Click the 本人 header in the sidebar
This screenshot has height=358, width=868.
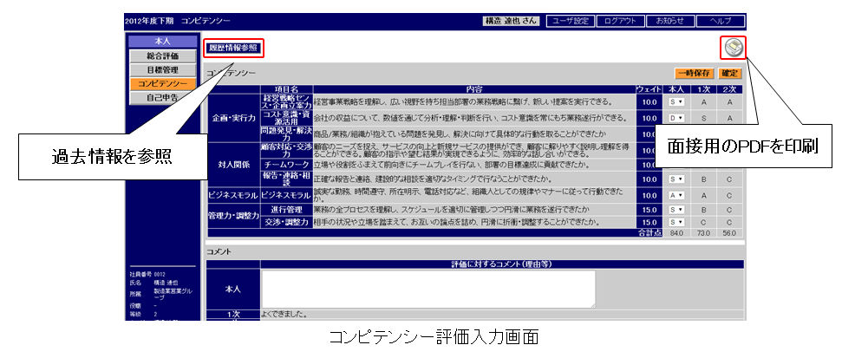click(162, 41)
